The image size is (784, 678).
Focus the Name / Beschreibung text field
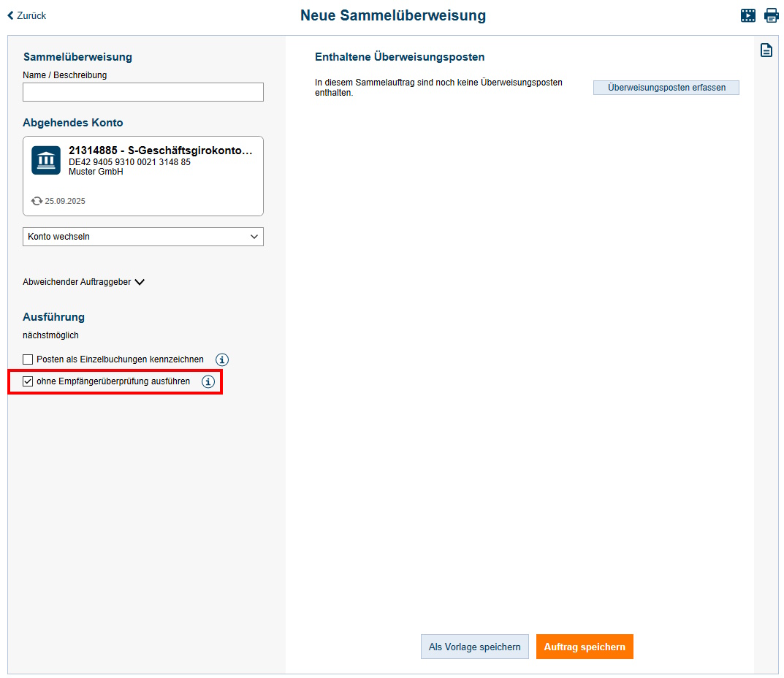[143, 92]
